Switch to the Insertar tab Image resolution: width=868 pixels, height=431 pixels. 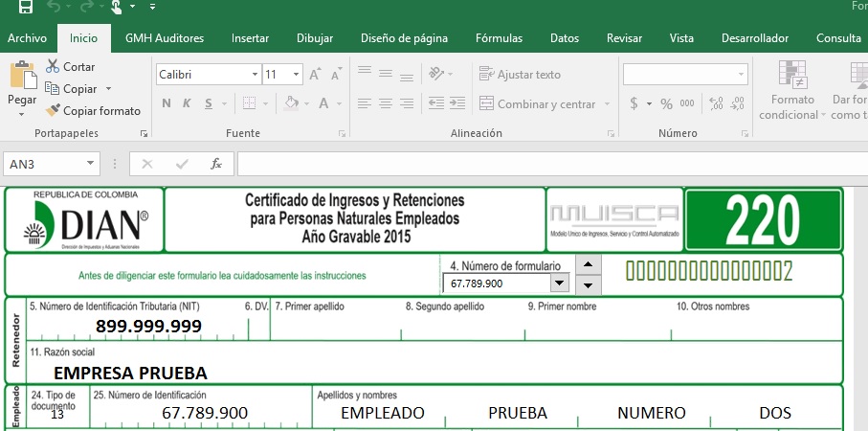(250, 38)
